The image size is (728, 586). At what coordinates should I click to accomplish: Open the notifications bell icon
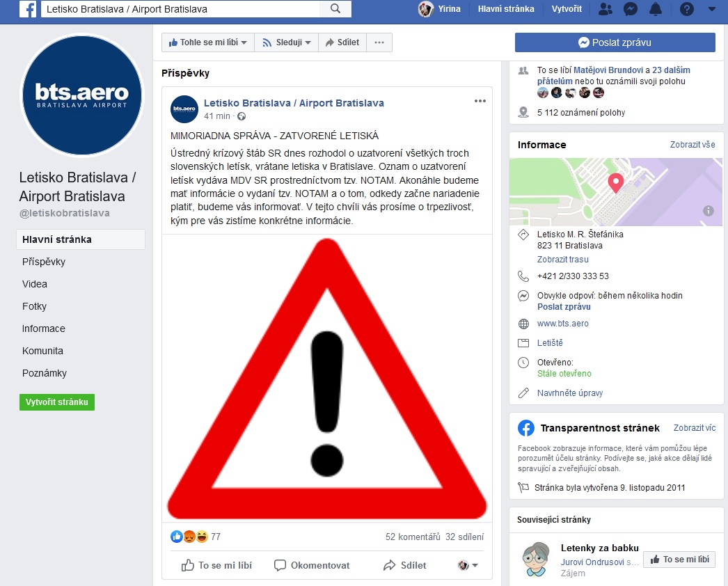pos(655,9)
